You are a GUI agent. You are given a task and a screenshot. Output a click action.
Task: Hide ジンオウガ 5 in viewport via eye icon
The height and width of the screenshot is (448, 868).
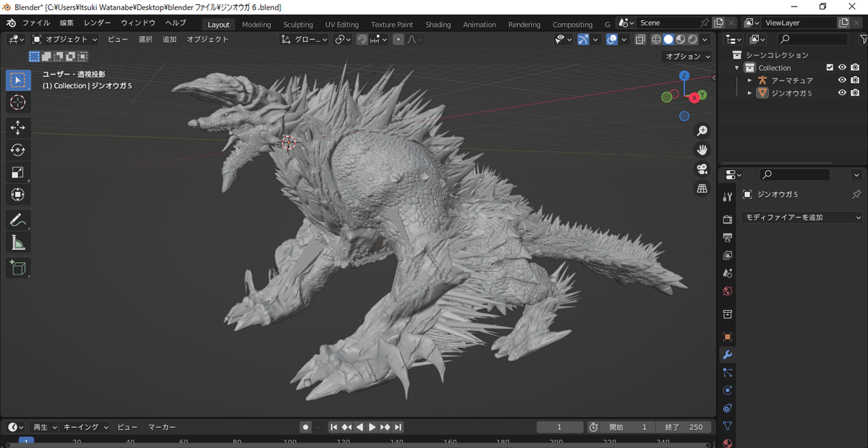(x=842, y=93)
